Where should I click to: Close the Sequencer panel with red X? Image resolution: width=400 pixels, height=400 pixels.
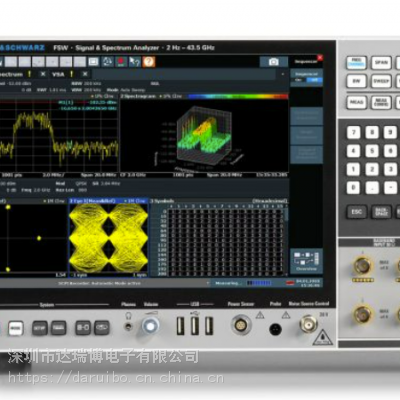320,58
